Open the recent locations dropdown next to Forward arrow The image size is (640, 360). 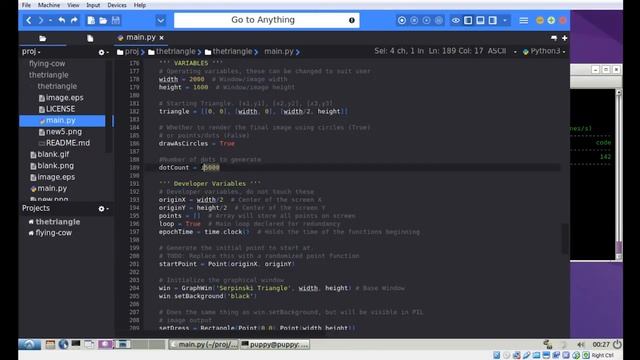50,20
